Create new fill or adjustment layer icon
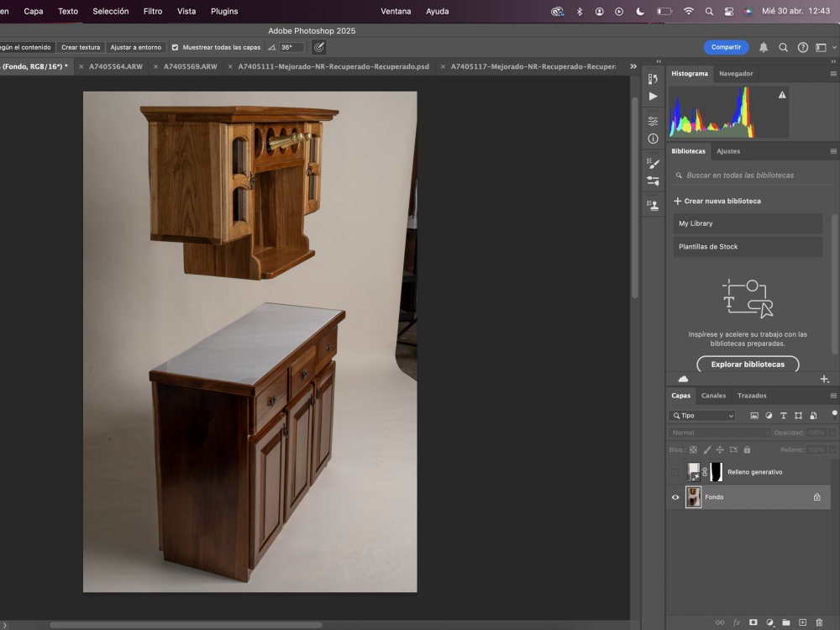The height and width of the screenshot is (630, 840). coord(769,622)
